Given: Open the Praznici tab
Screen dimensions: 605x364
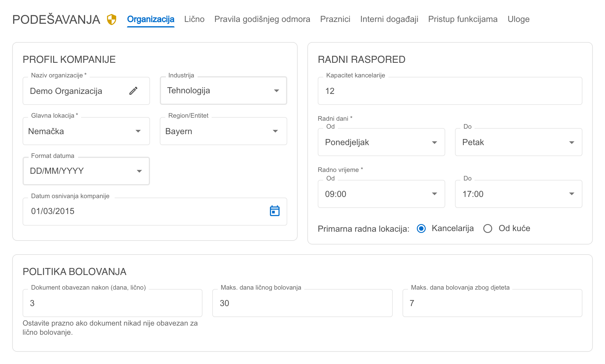Looking at the screenshot, I should tap(335, 19).
